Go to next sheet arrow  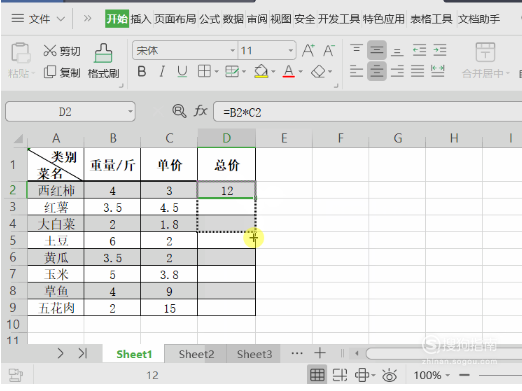coord(60,353)
